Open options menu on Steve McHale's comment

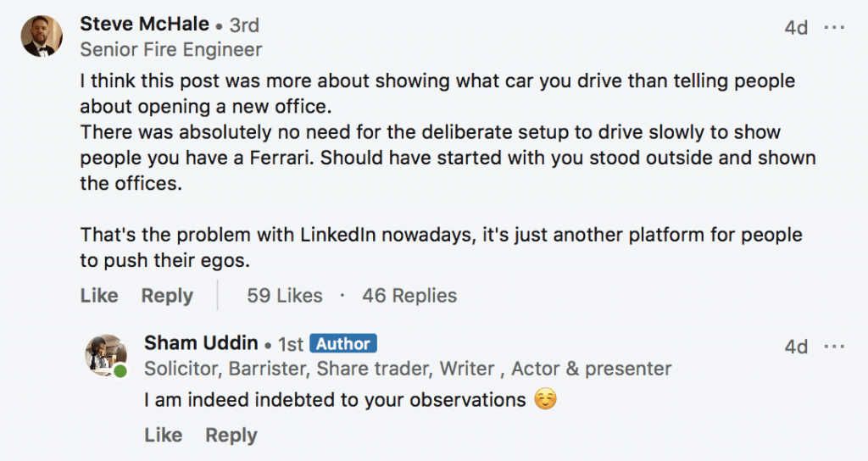[x=834, y=26]
